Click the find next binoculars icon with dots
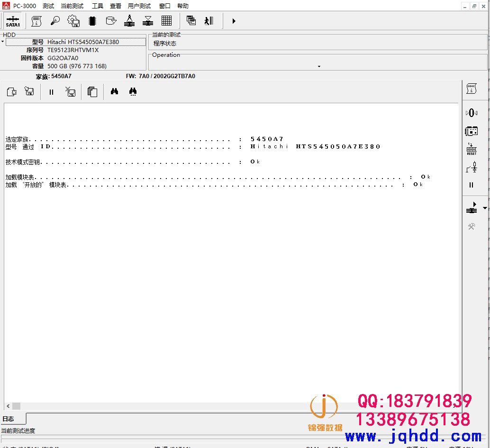Viewport: 490px width, 448px height. click(x=133, y=91)
